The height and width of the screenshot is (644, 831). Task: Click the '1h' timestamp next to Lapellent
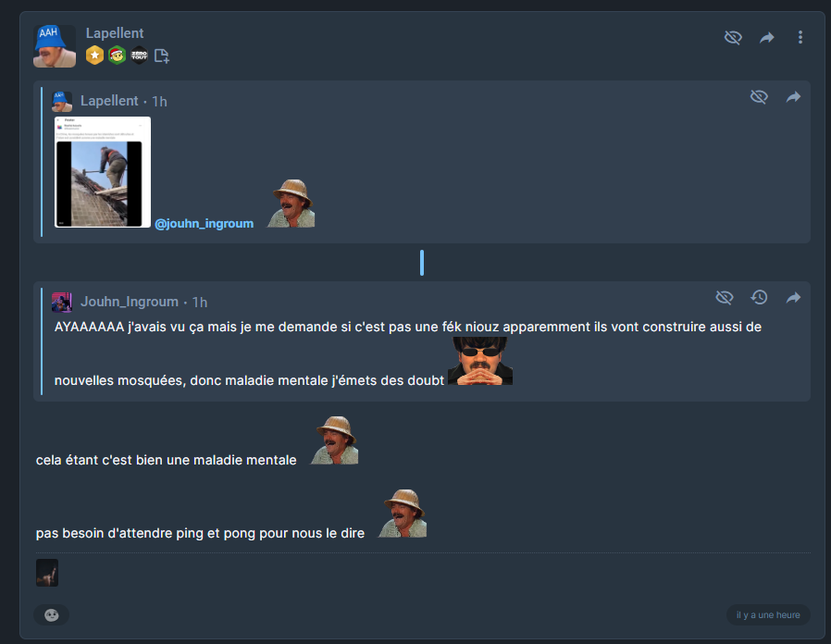coord(159,101)
